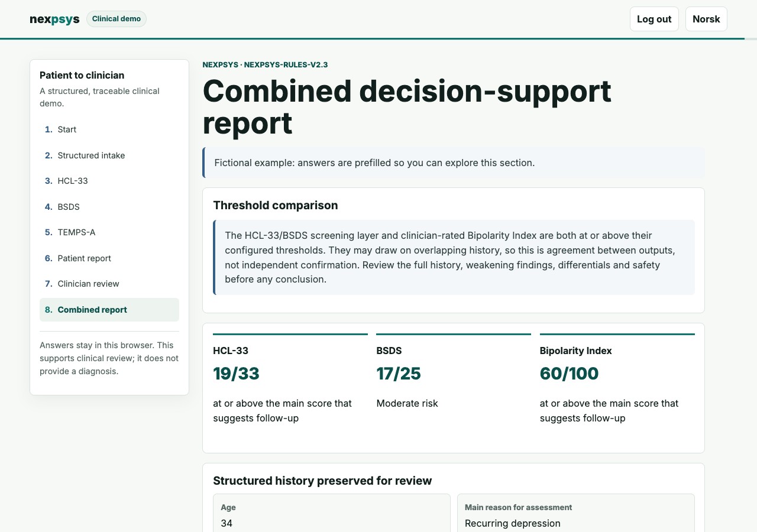The width and height of the screenshot is (757, 532).
Task: Click the Answers stay in this browser note
Action: (x=109, y=358)
